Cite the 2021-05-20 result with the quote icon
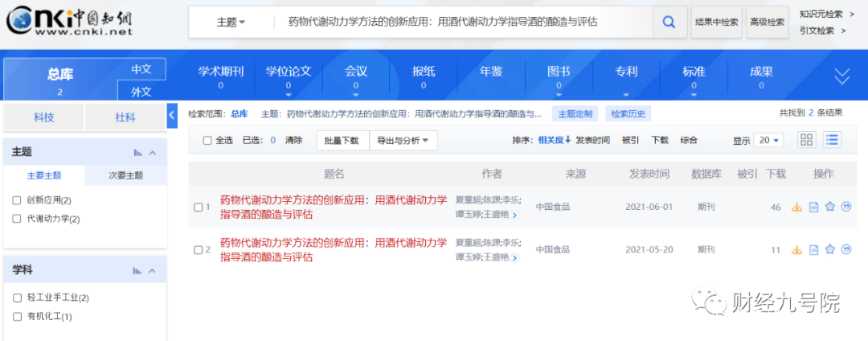 pyautogui.click(x=845, y=249)
